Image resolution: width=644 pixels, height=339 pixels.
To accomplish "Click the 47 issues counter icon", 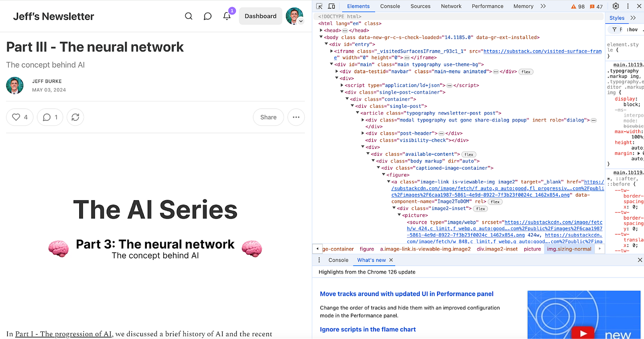I will pos(596,6).
